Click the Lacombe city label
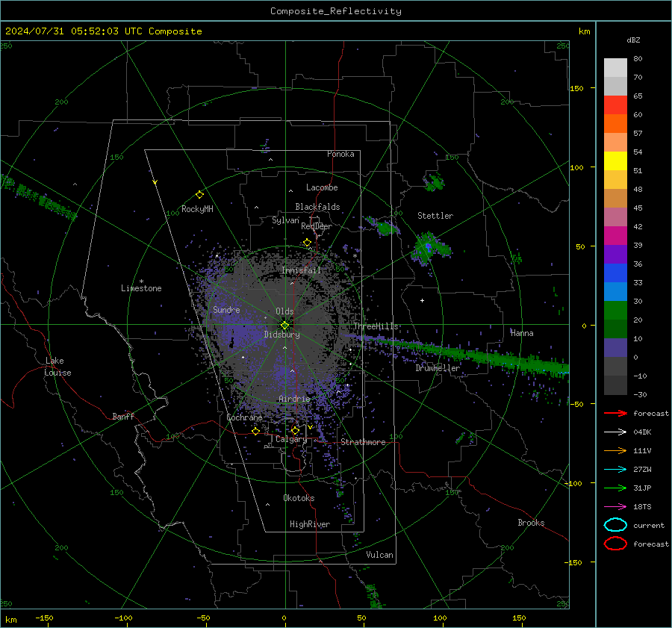This screenshot has width=672, height=628. (322, 187)
